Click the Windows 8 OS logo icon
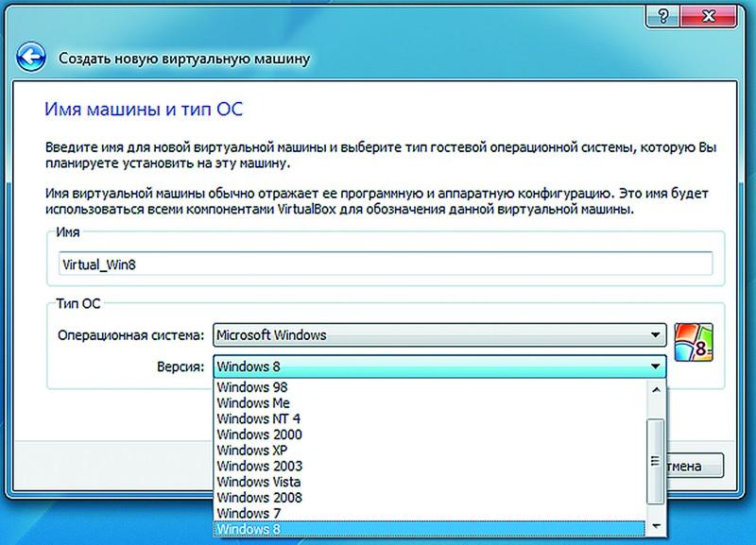 694,342
